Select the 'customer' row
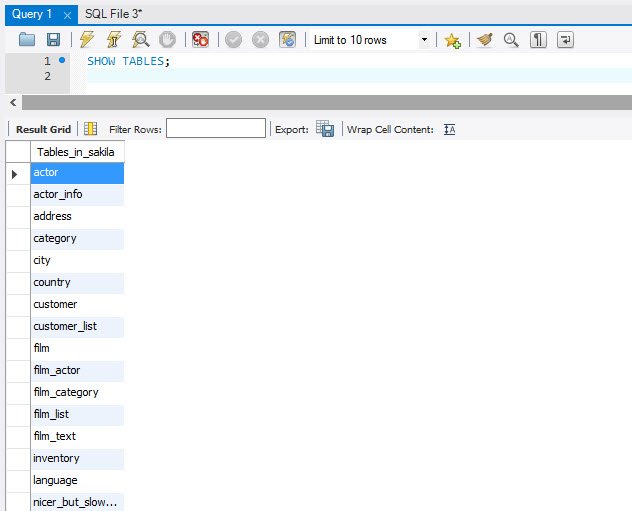 (x=77, y=305)
